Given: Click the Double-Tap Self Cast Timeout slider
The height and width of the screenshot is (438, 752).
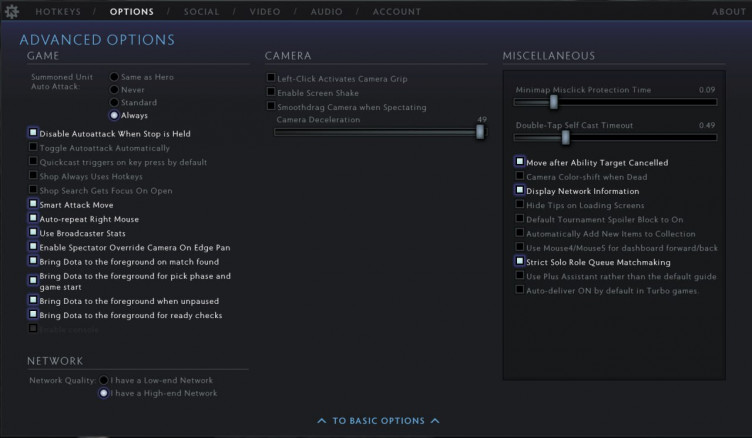Looking at the screenshot, I should (615, 138).
